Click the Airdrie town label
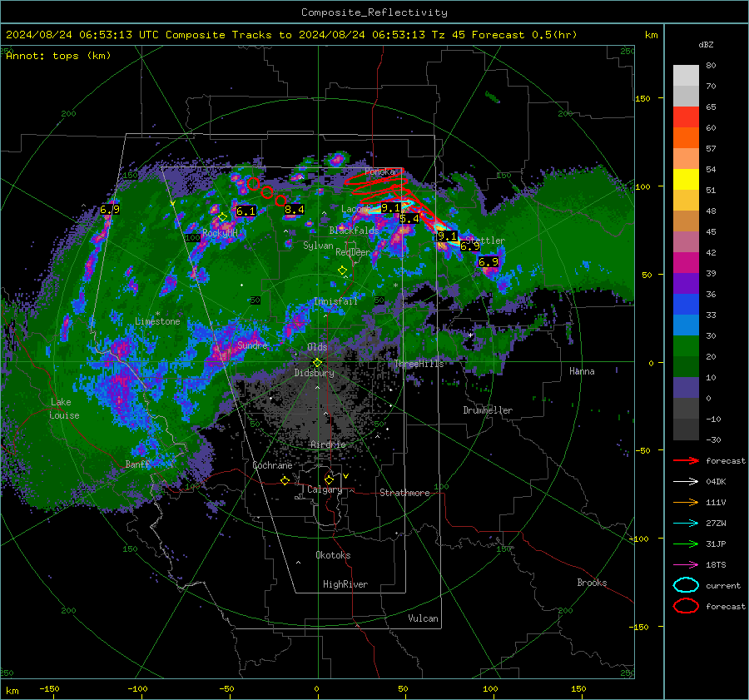 coord(328,444)
